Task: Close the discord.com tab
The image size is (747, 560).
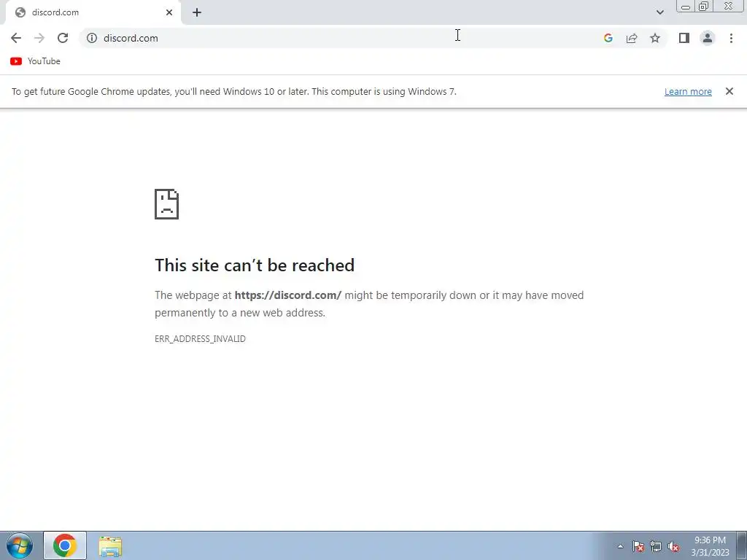Action: pos(169,12)
